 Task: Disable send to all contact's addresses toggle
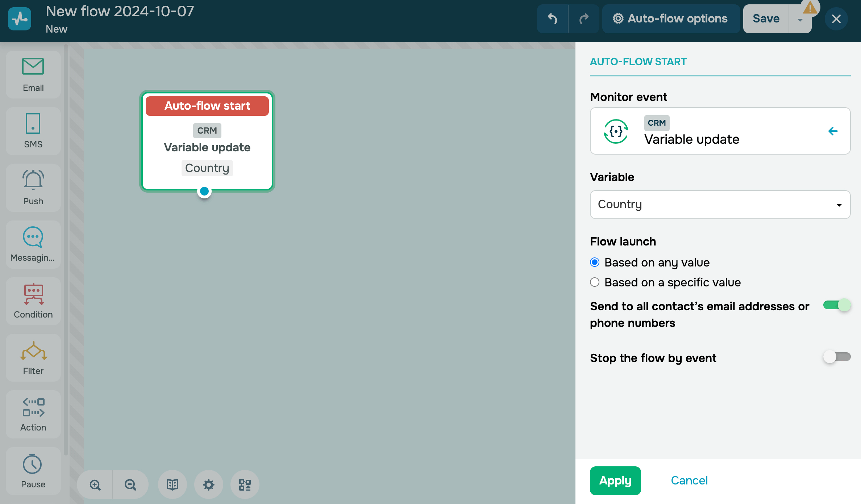[837, 305]
